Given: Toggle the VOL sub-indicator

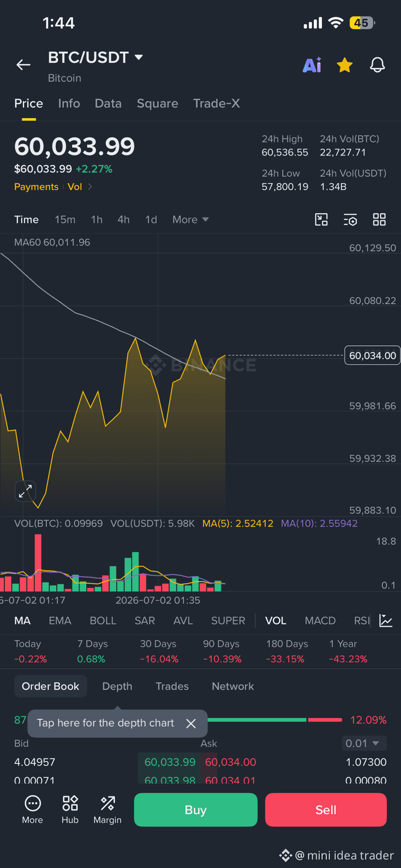Looking at the screenshot, I should (276, 620).
